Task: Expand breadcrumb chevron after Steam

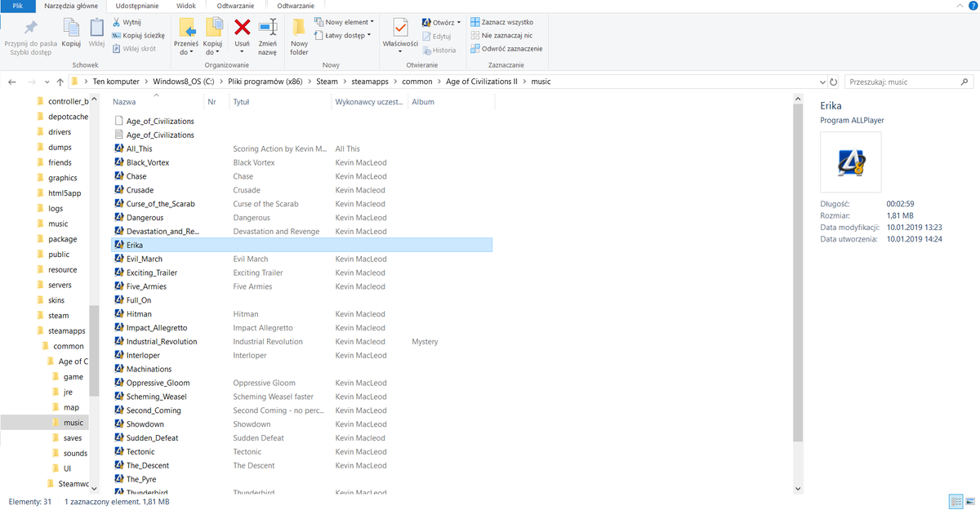Action: pyautogui.click(x=344, y=82)
